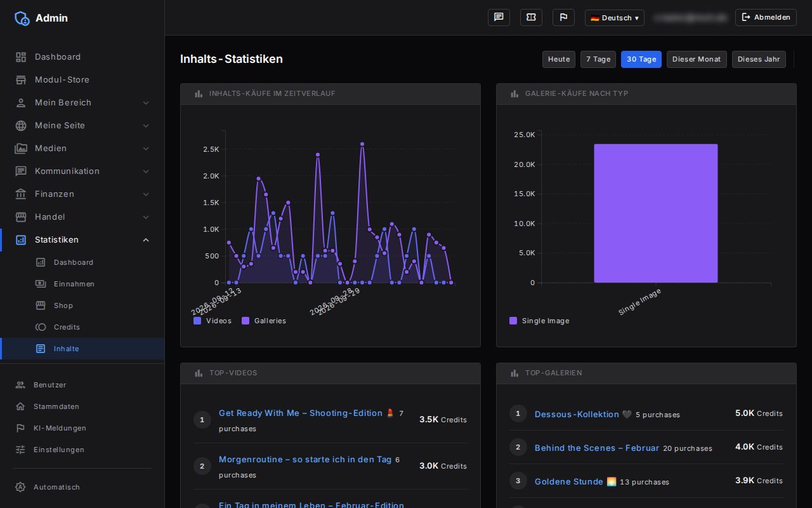
Task: Click the Inhalts-Statistiken page heading
Action: (232, 59)
